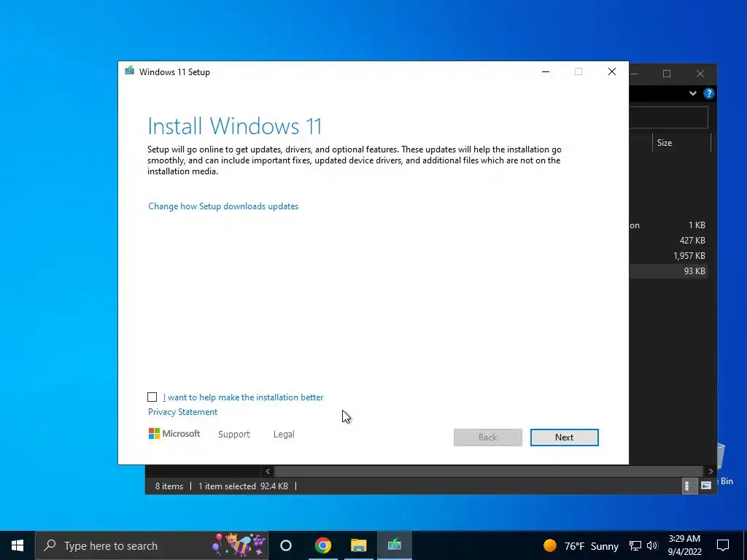Switch File Explorer to large icons view
The height and width of the screenshot is (560, 747).
706,486
